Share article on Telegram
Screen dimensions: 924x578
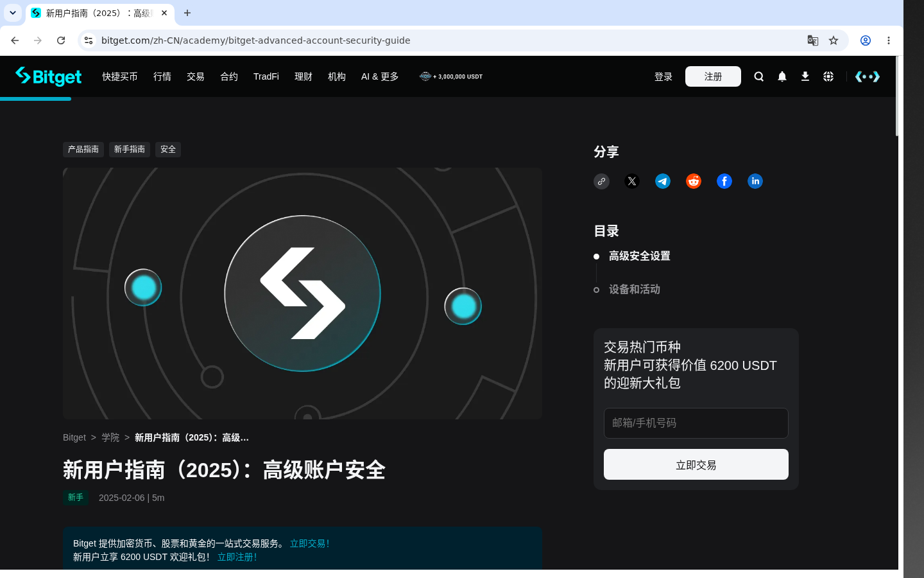[663, 181]
